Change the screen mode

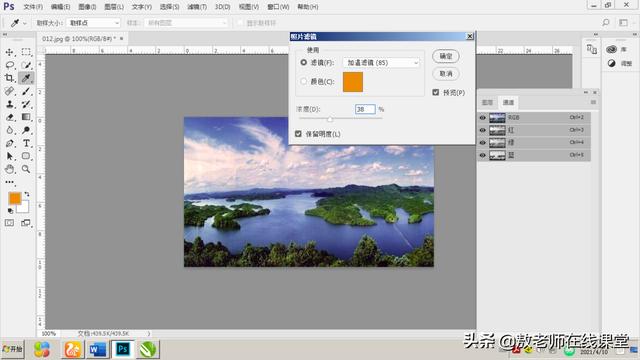click(26, 223)
